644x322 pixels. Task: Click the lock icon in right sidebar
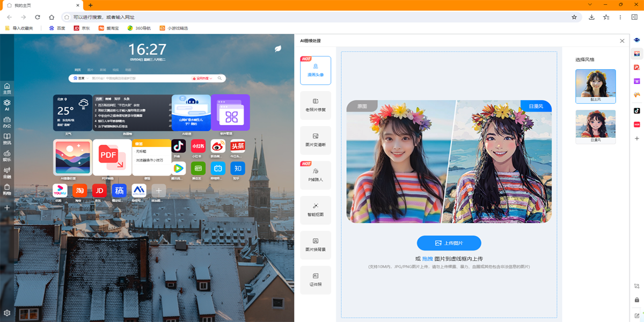click(637, 299)
